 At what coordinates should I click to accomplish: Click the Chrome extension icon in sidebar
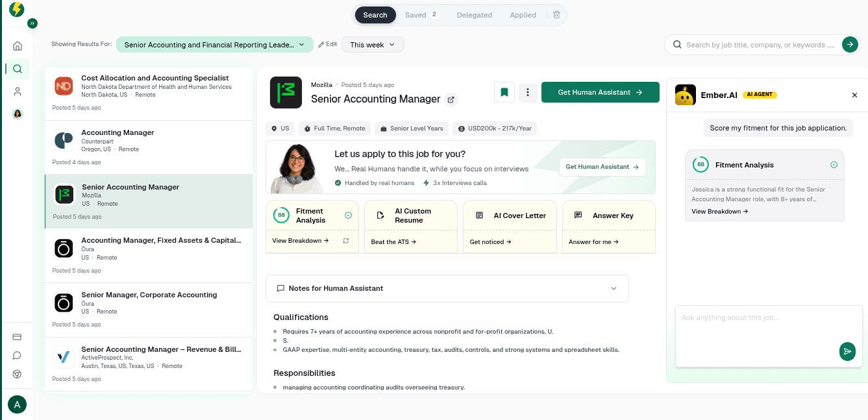(x=18, y=374)
